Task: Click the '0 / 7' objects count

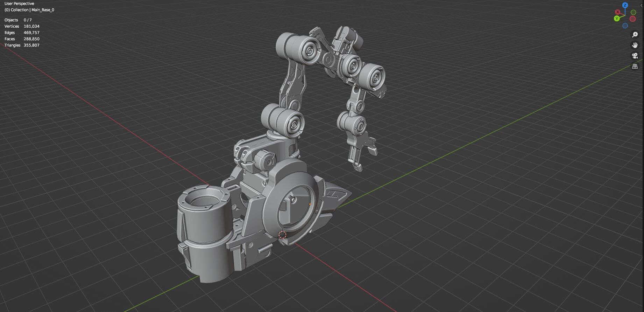Action: coord(28,20)
